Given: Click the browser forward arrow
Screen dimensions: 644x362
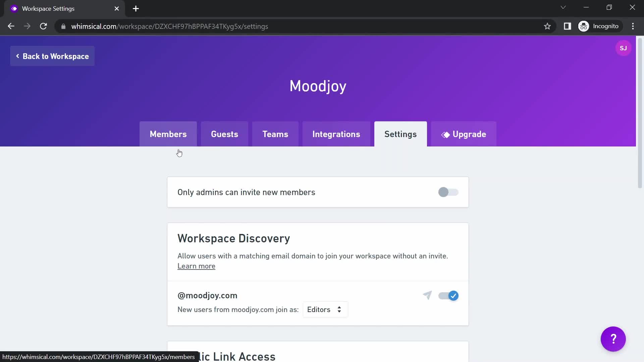Looking at the screenshot, I should click(x=27, y=26).
